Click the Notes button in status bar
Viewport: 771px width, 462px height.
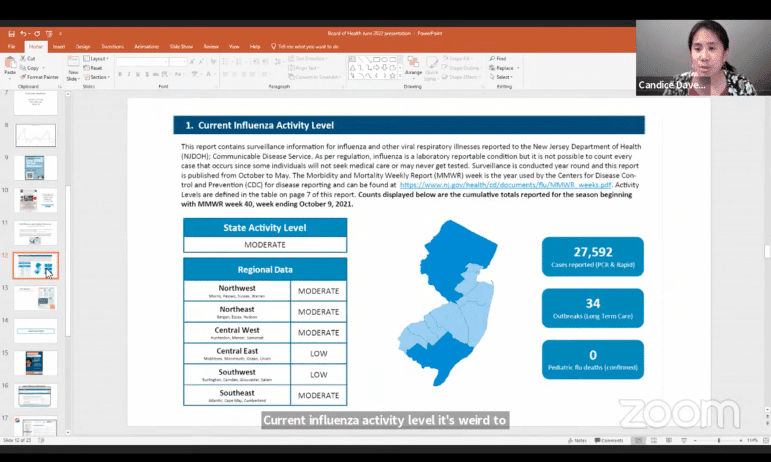click(x=577, y=440)
